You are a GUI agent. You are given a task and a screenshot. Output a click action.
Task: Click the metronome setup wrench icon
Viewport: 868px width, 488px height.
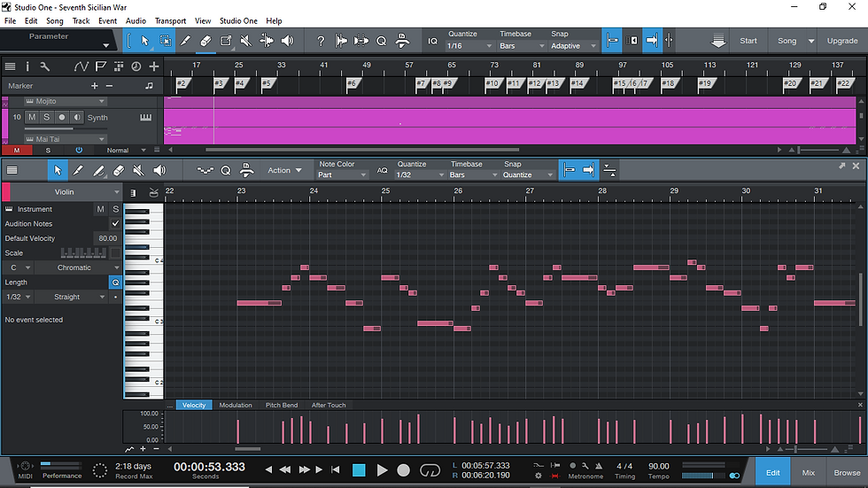pyautogui.click(x=585, y=466)
